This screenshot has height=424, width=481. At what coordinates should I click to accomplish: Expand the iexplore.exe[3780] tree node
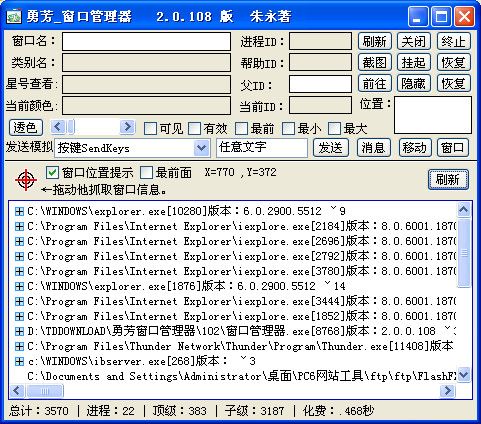tap(19, 271)
